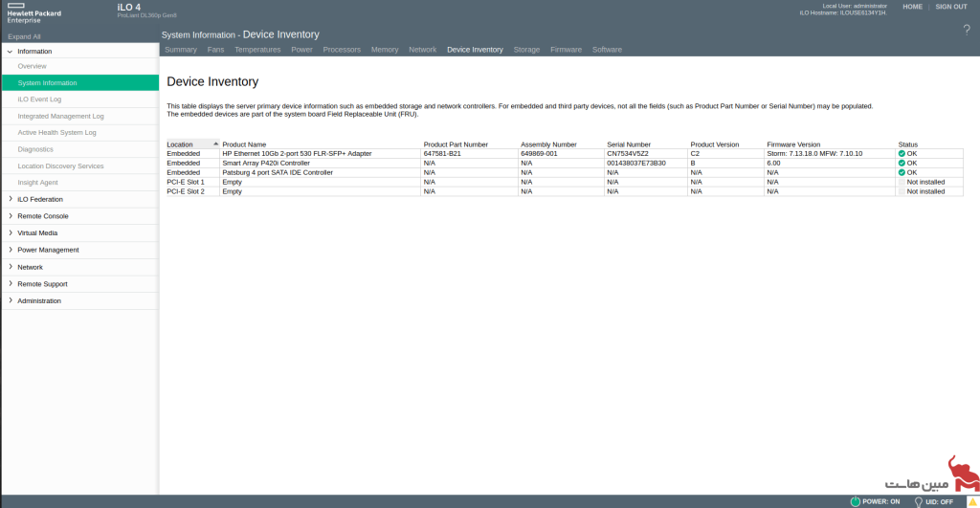
Task: Switch to the Temperatures tab
Action: click(x=257, y=50)
